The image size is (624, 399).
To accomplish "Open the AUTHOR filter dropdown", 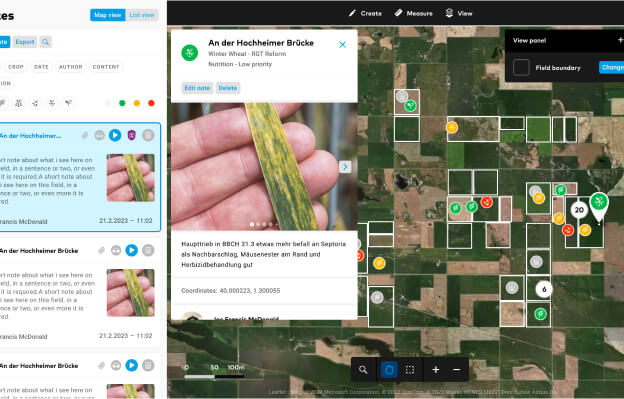I will (x=70, y=67).
